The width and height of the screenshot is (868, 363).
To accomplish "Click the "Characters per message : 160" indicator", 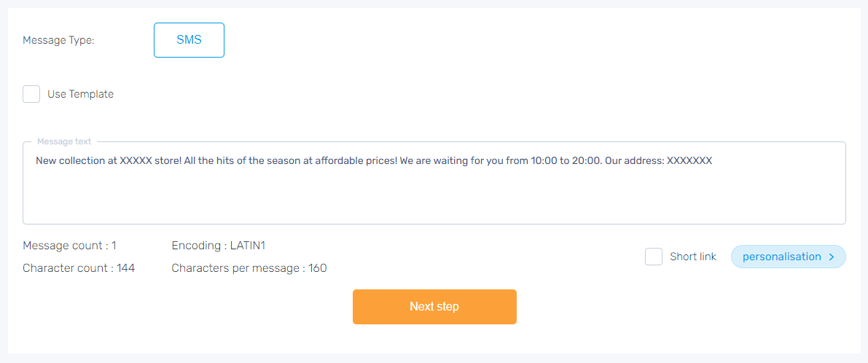I will pyautogui.click(x=249, y=268).
